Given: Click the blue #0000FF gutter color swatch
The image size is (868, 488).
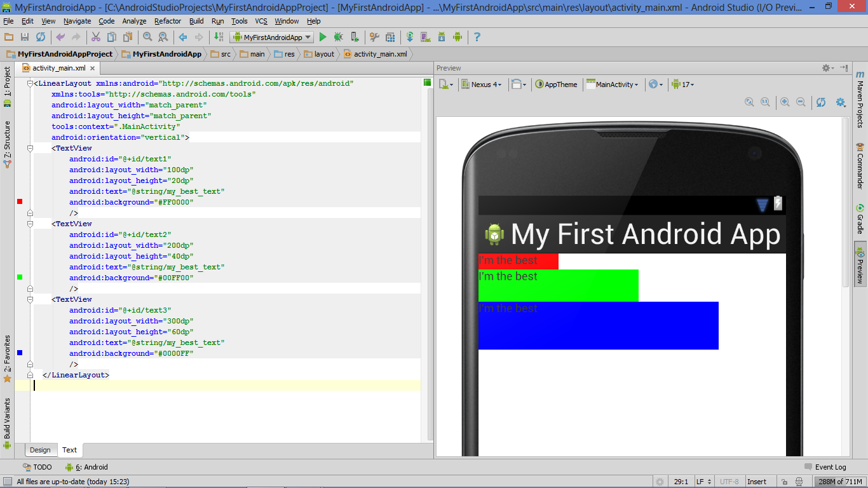Looking at the screenshot, I should click(x=20, y=353).
